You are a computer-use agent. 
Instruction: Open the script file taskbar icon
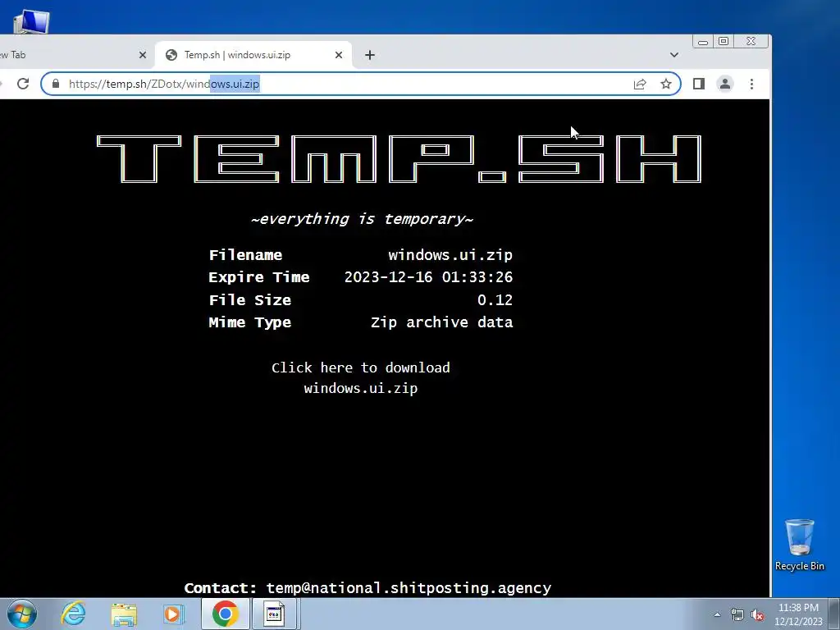tap(274, 614)
